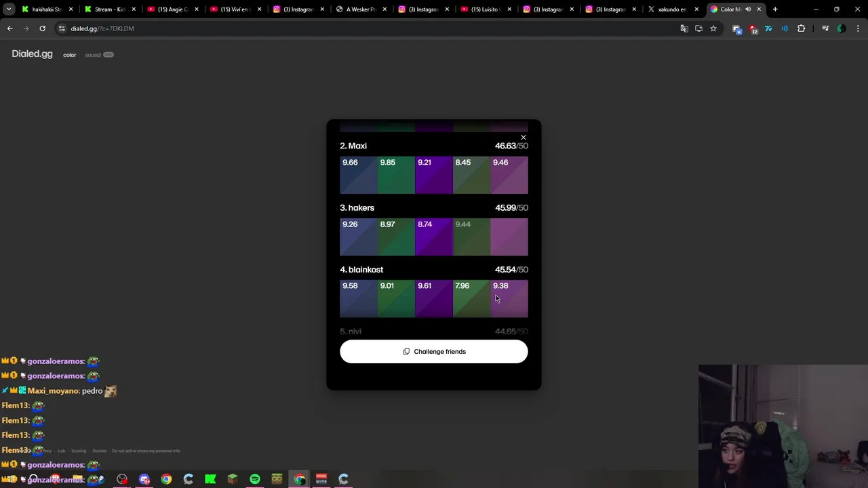The width and height of the screenshot is (868, 488).
Task: Switch to the hakihakii Stream Kick tab
Action: tap(47, 9)
